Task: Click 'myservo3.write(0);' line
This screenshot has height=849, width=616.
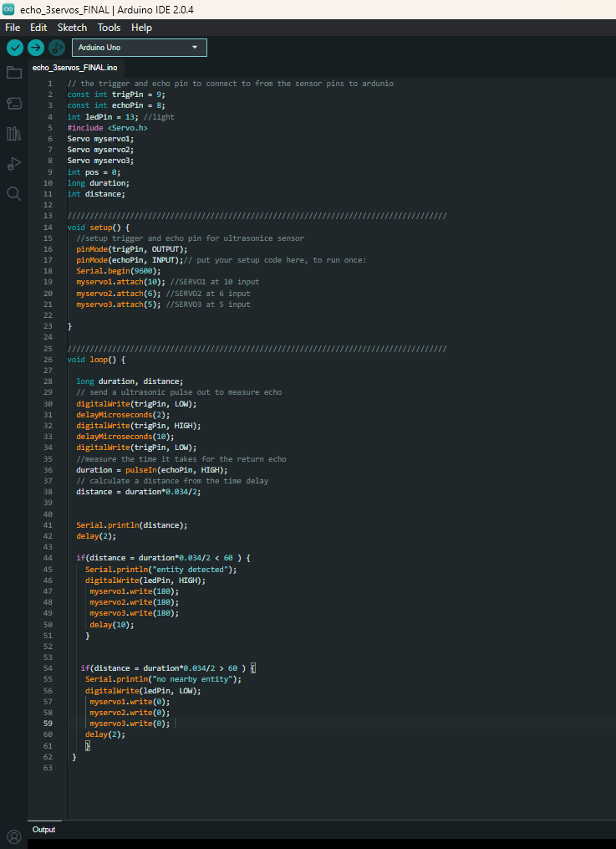Action: (130, 724)
